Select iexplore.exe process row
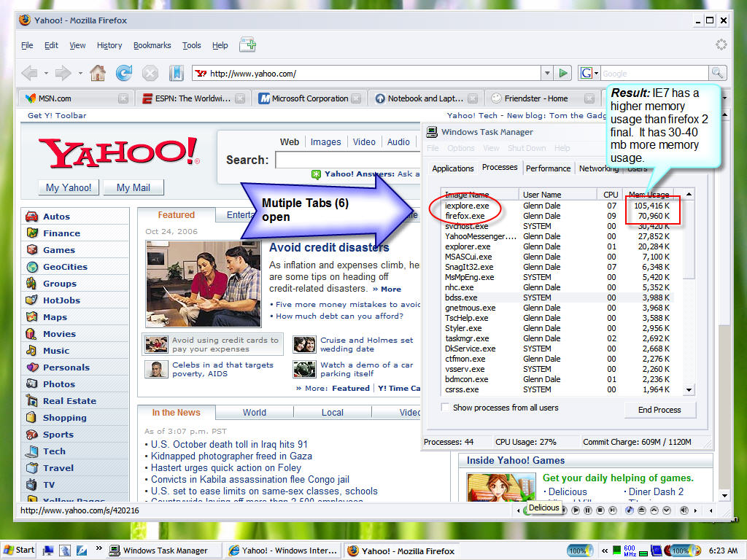Viewport: 747px width, 560px height. (557, 206)
